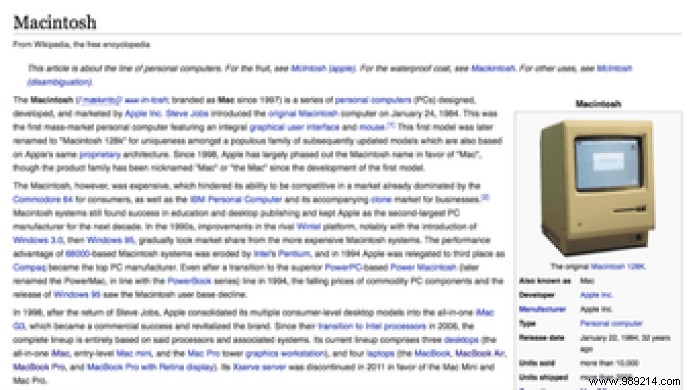Follow the graphical user interface link
Viewport: 695px width, 390px height.
click(294, 127)
